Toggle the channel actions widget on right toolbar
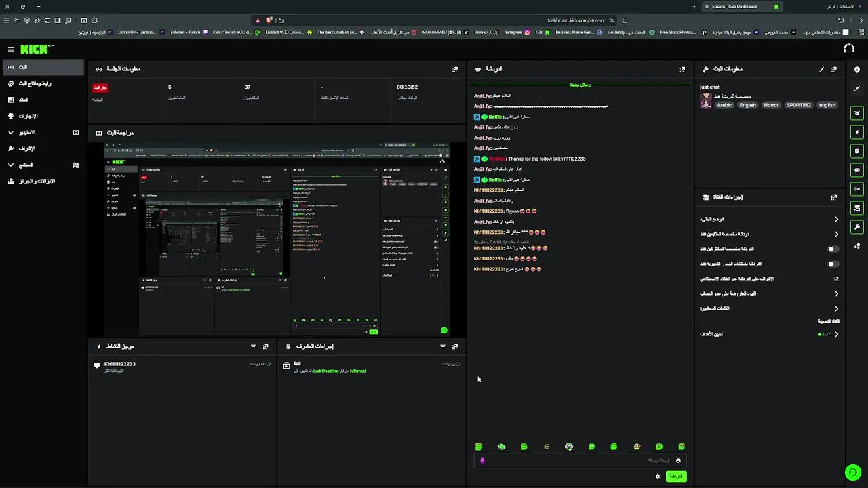 point(857,208)
